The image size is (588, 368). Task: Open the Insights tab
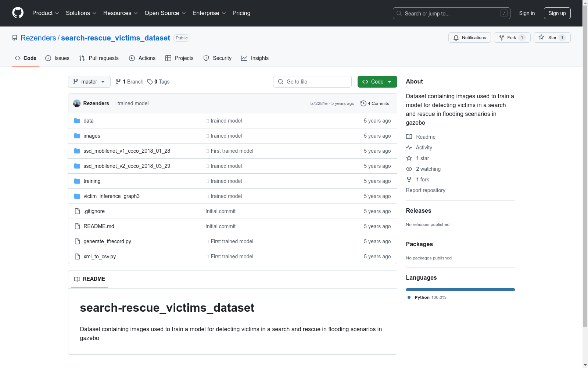255,58
